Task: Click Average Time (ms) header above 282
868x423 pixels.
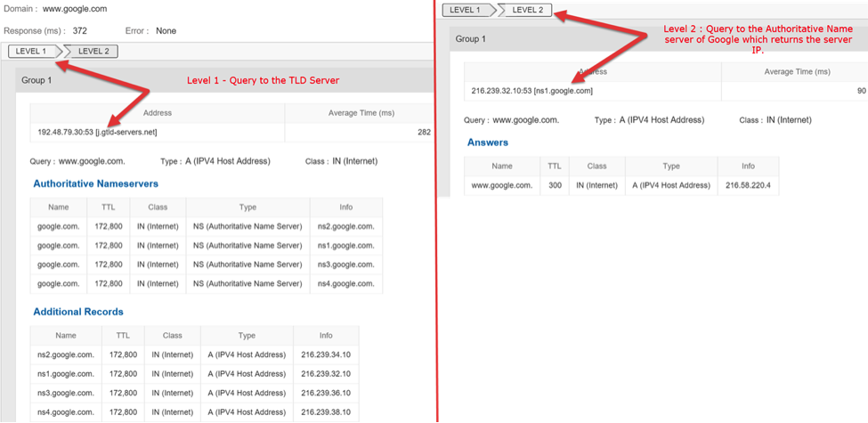Action: click(359, 113)
